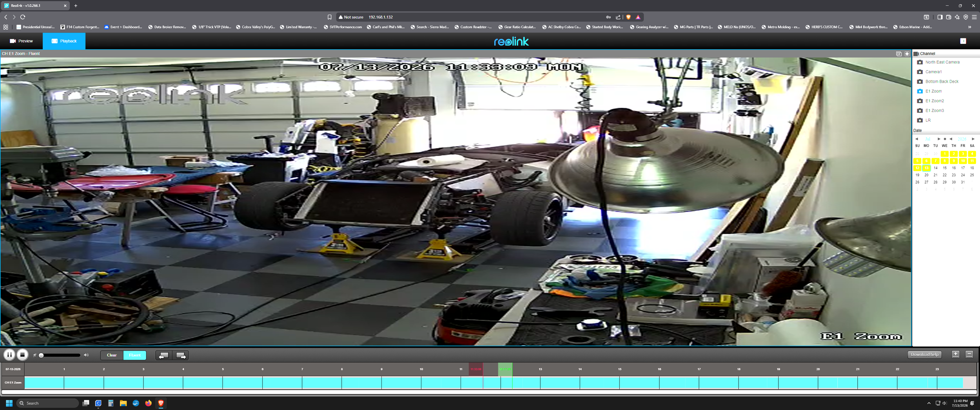This screenshot has width=980, height=410.
Task: Open the Preview tab
Action: [x=21, y=41]
